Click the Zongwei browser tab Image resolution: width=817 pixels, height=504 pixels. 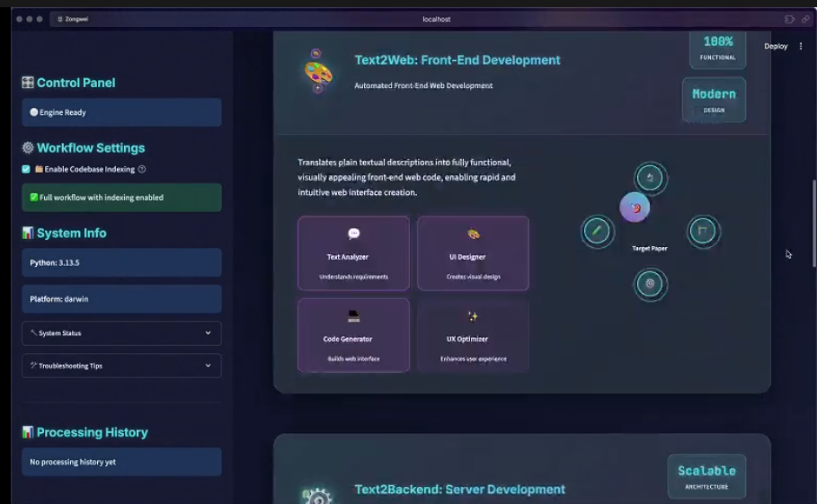point(73,19)
